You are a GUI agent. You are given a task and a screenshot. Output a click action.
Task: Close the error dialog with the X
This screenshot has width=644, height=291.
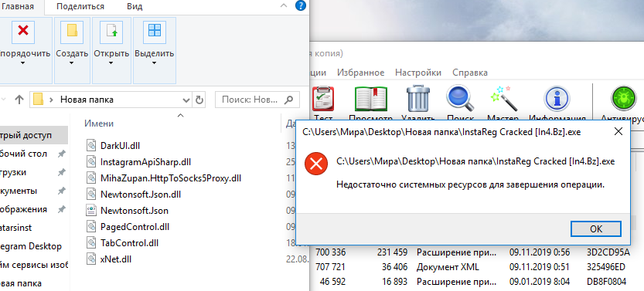click(618, 131)
